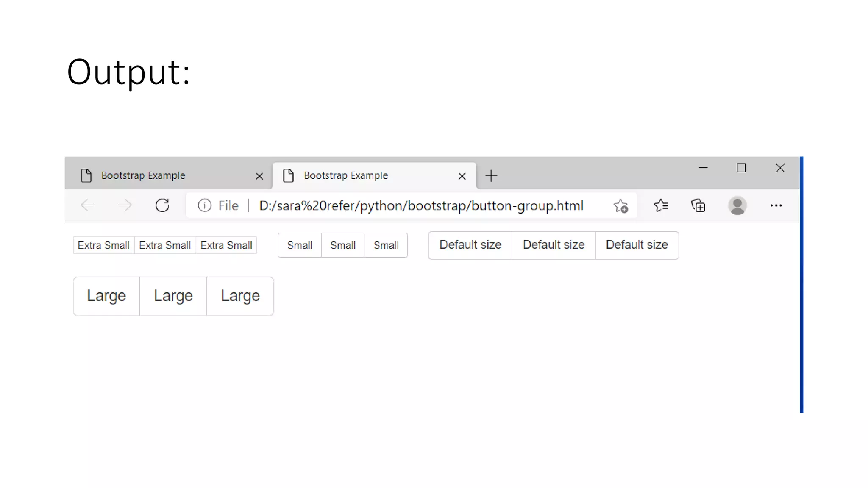
Task: Close the active Bootstrap Example tab
Action: point(462,176)
